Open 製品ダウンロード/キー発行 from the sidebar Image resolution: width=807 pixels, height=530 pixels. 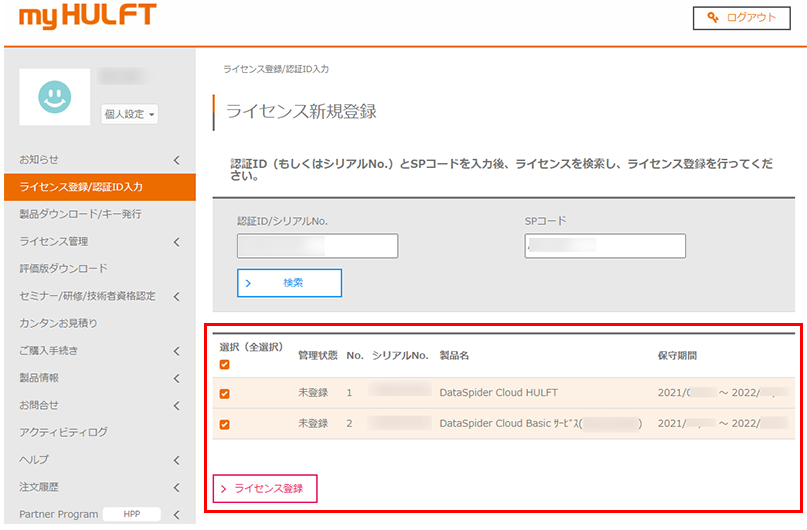pos(80,214)
